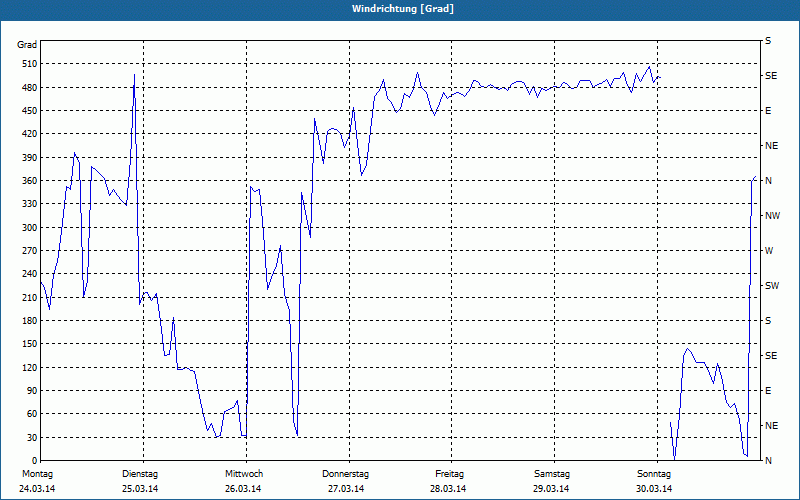Select the Samstag day label

(x=552, y=474)
